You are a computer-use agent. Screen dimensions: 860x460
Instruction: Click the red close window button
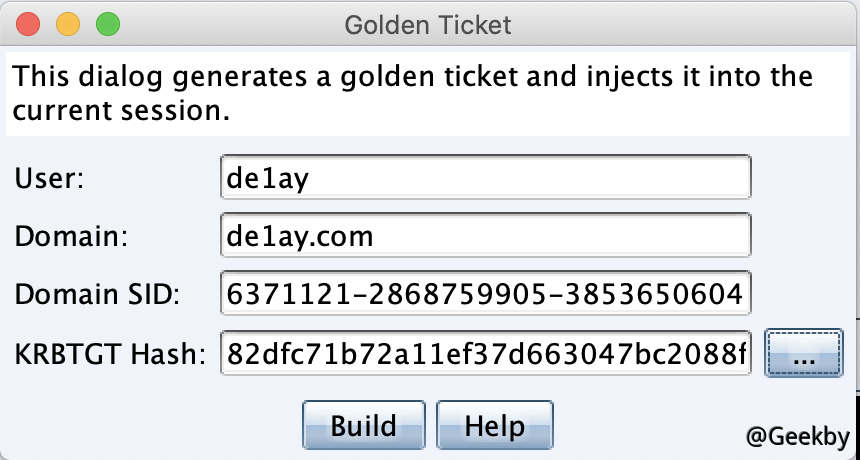(x=29, y=24)
